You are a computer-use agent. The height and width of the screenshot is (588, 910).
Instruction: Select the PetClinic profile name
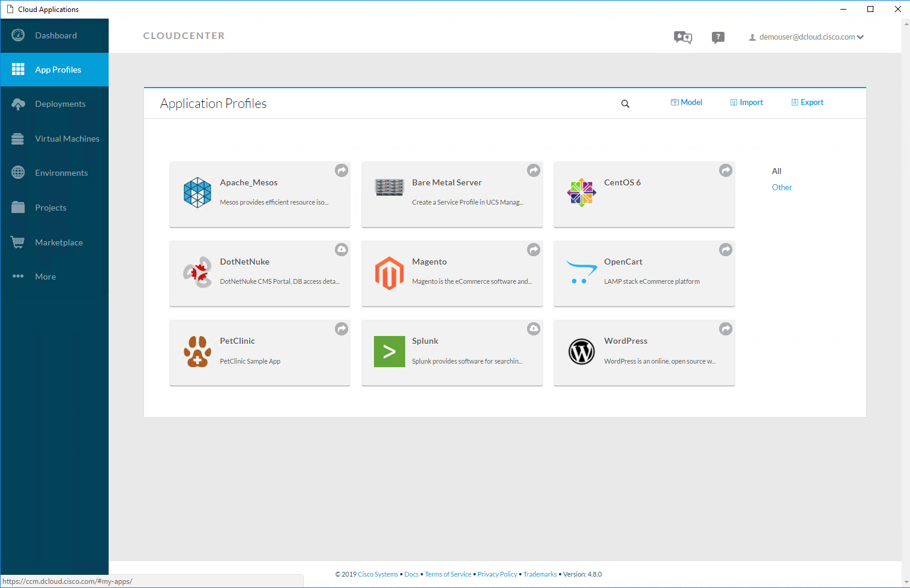click(237, 341)
